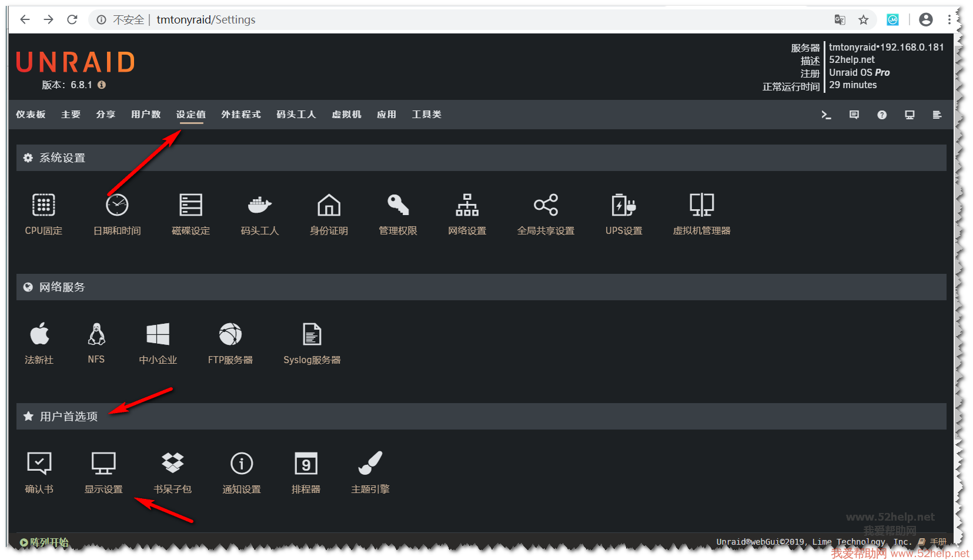Open the CPU固定 pinning settings icon
Image resolution: width=973 pixels, height=560 pixels.
(x=44, y=205)
